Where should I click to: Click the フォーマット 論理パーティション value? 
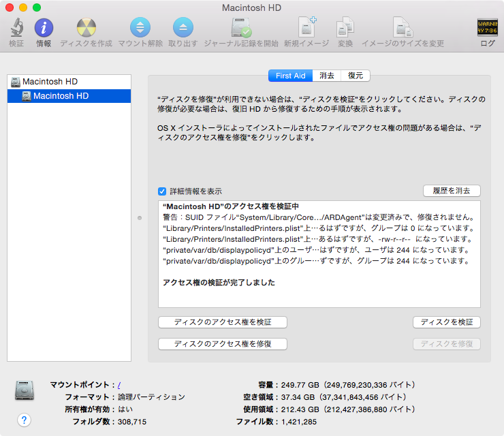point(151,397)
